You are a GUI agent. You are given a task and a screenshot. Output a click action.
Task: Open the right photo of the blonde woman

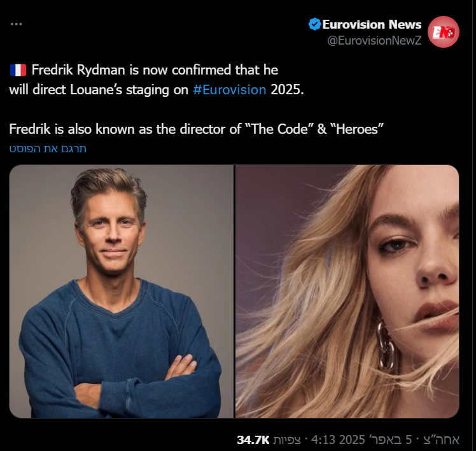point(347,291)
